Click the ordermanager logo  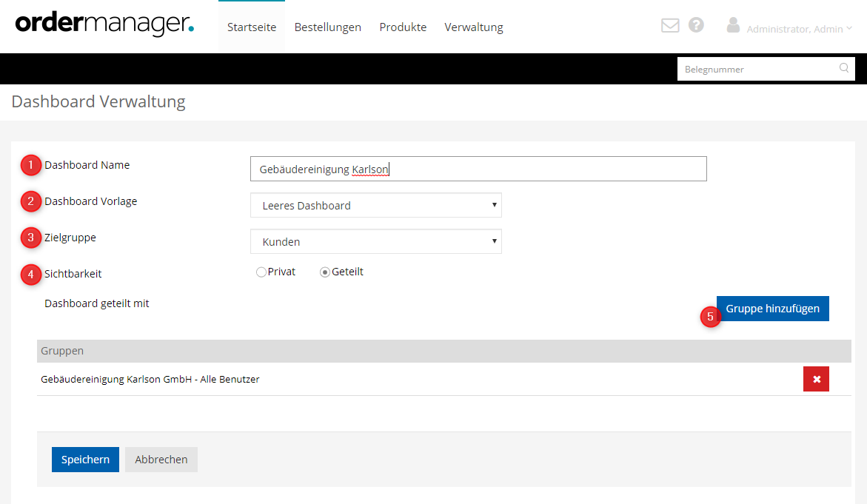click(x=104, y=24)
